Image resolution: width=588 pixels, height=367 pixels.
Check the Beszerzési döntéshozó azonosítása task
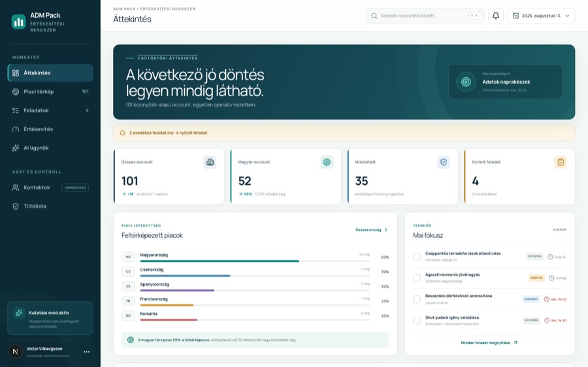[417, 299]
